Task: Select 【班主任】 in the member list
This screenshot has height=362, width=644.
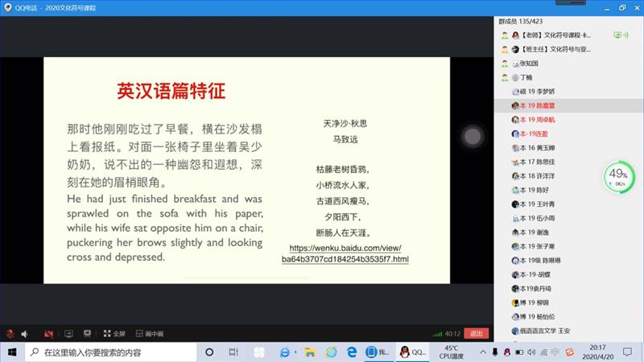Action: pos(555,49)
